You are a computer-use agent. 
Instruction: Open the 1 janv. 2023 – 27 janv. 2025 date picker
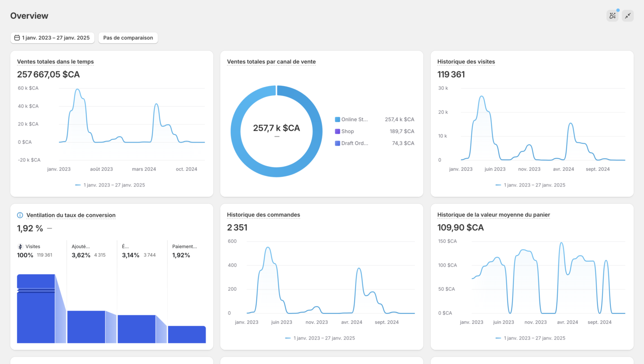52,38
